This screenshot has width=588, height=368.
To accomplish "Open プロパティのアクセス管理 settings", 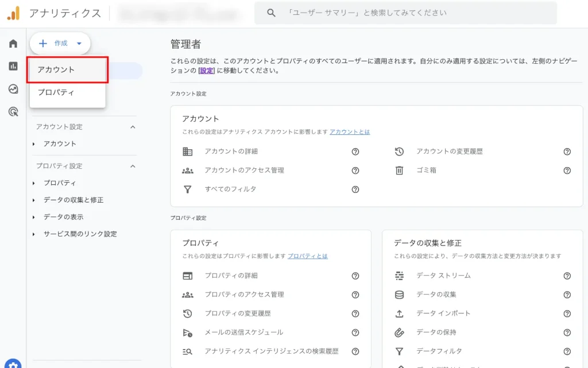I will [x=245, y=295].
